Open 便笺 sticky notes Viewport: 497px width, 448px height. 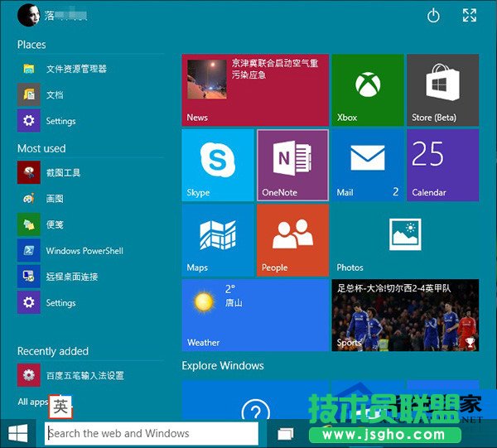coord(90,224)
